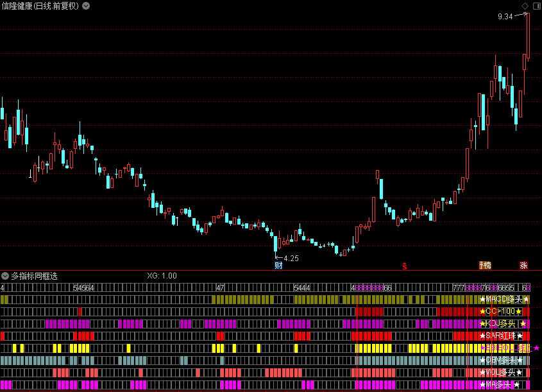Click the ★VOL多头★ row label
The width and height of the screenshot is (542, 392).
501,373
